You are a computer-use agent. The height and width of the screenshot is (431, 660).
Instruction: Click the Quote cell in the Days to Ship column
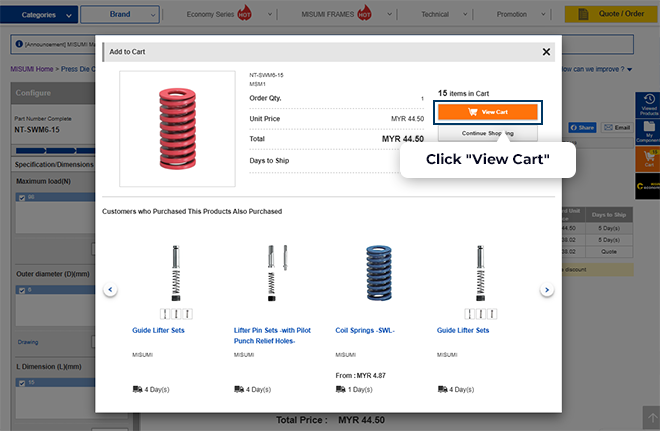[x=609, y=252]
